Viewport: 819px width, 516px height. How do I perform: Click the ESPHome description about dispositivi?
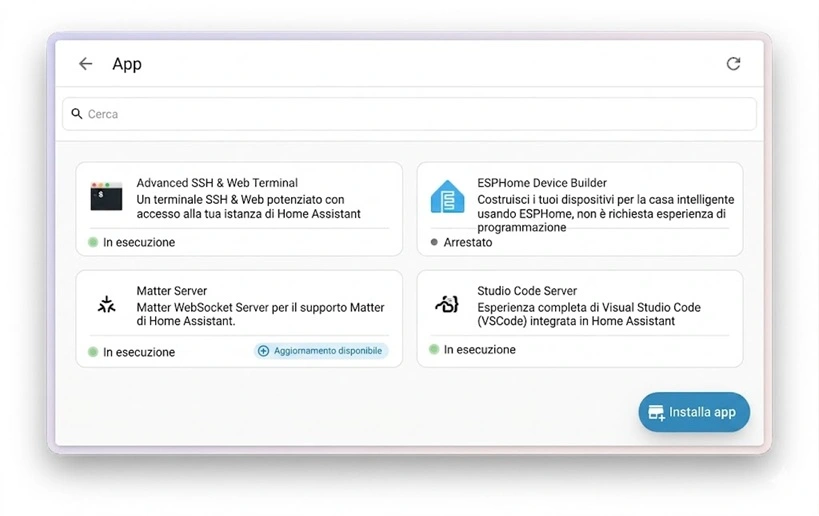pyautogui.click(x=605, y=213)
